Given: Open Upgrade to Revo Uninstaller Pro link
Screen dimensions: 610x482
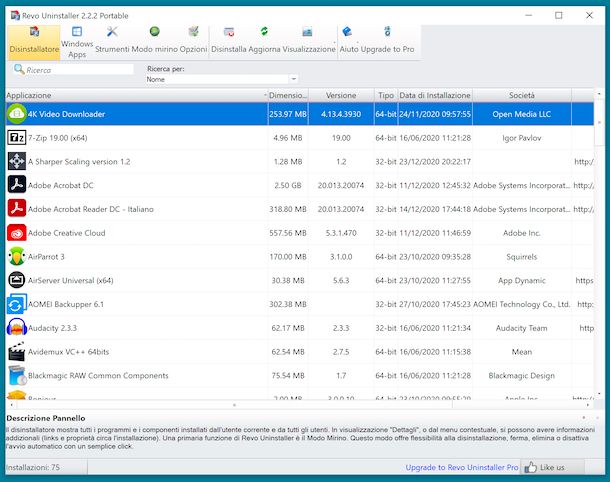Looking at the screenshot, I should pos(462,467).
